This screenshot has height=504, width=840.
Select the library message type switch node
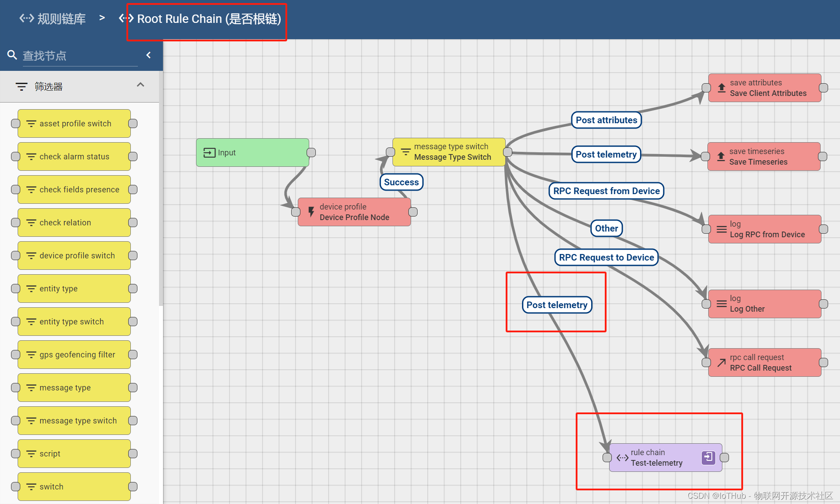click(74, 421)
